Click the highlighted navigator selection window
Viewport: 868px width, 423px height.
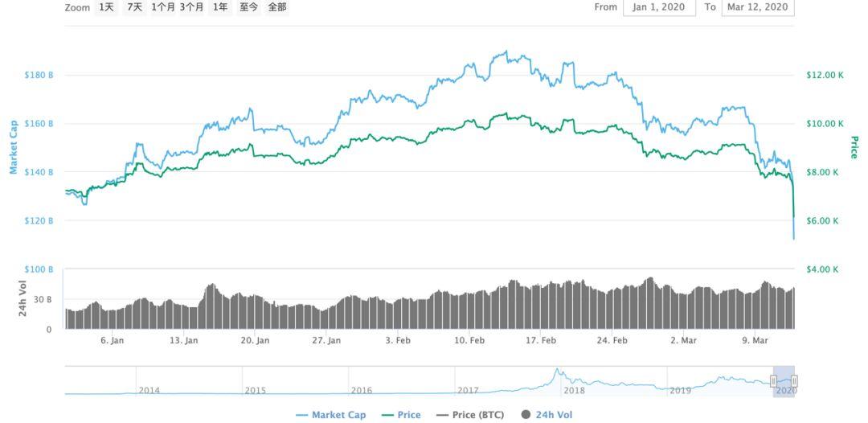click(x=784, y=381)
